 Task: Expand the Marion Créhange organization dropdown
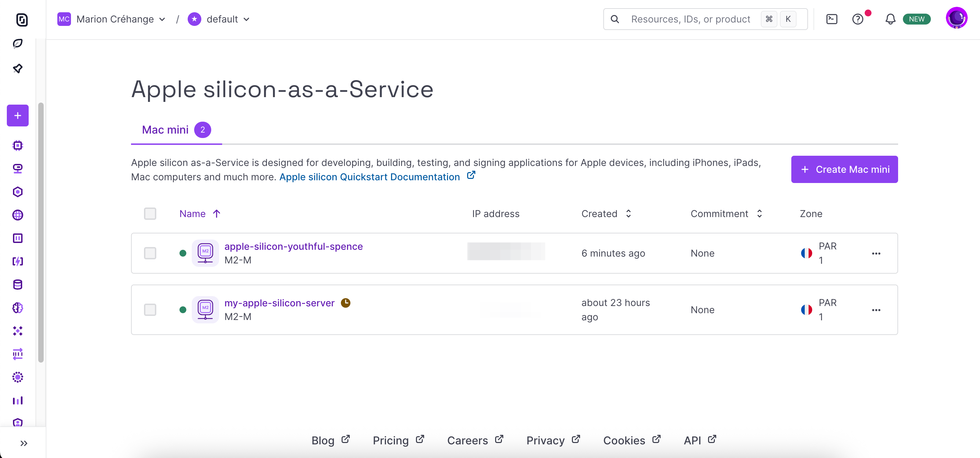click(x=112, y=19)
